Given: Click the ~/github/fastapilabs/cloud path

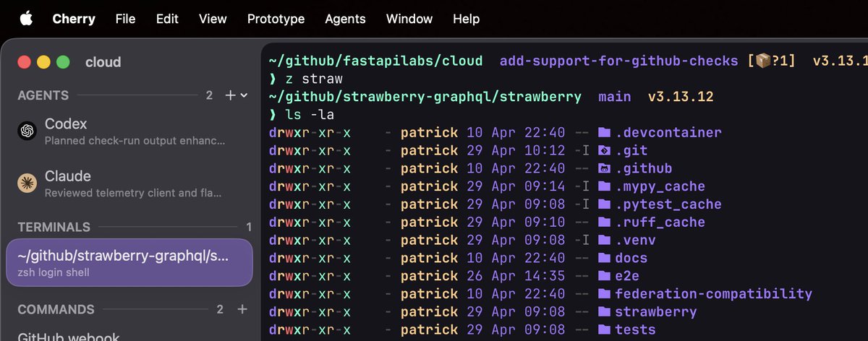Looking at the screenshot, I should coord(375,61).
